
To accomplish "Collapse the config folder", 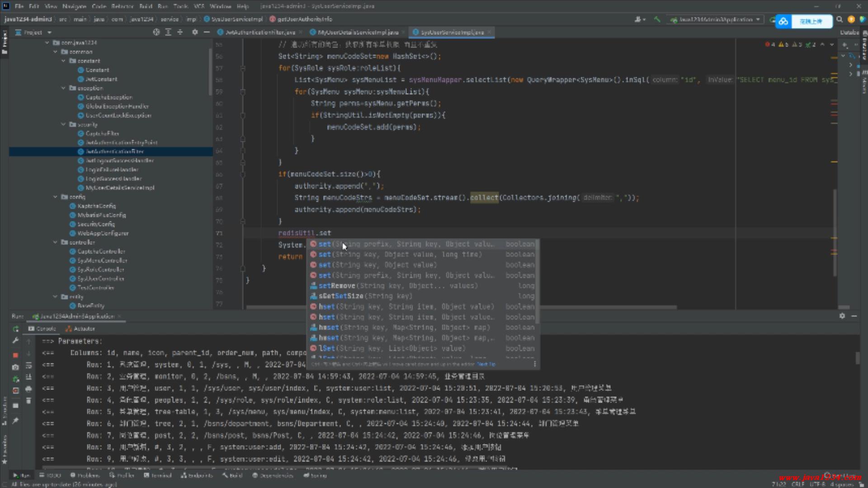I will tap(56, 197).
